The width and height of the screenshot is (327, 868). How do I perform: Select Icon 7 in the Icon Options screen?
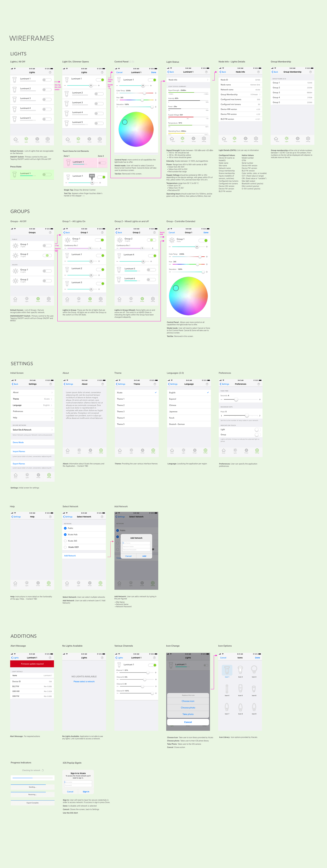pos(227,707)
